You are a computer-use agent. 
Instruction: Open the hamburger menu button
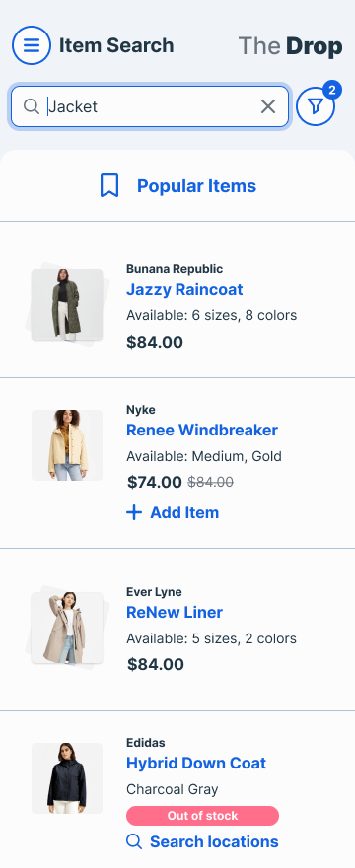coord(32,45)
